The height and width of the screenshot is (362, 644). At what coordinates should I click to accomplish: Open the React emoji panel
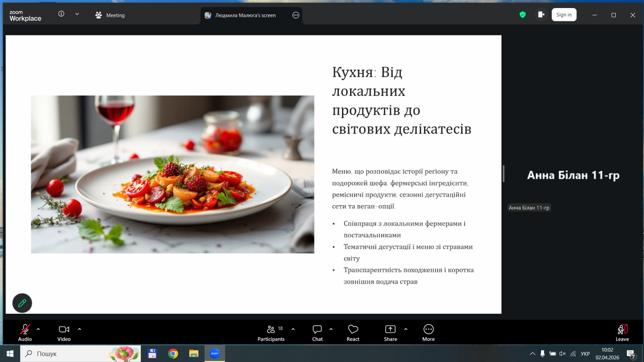(353, 333)
